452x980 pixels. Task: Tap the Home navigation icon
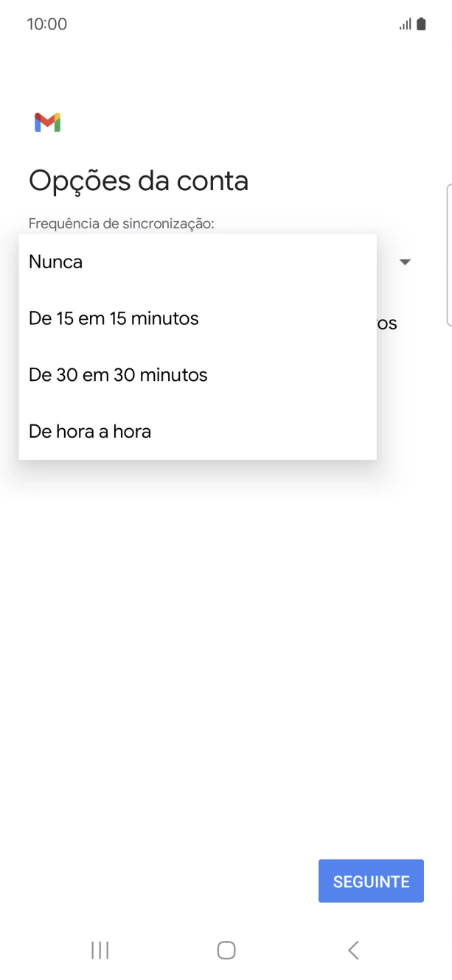[x=226, y=950]
